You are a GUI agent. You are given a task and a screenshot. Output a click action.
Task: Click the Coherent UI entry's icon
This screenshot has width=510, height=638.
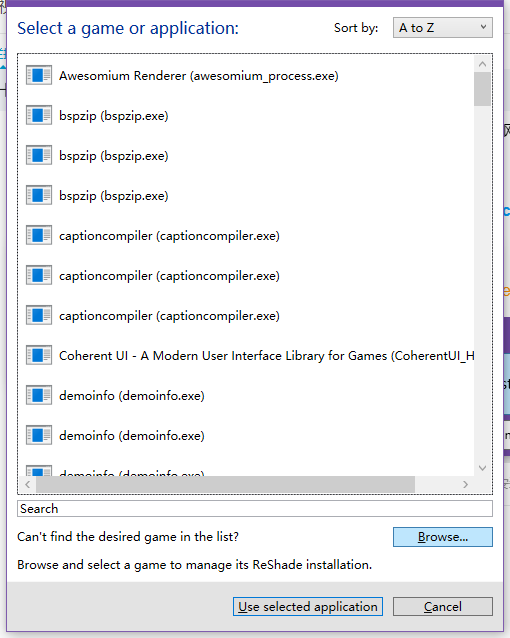pyautogui.click(x=39, y=355)
